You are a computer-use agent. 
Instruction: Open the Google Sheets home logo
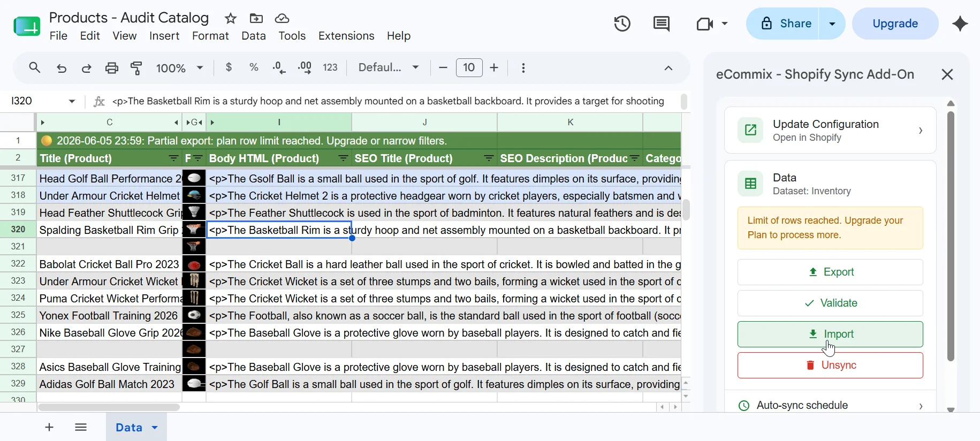pos(27,26)
